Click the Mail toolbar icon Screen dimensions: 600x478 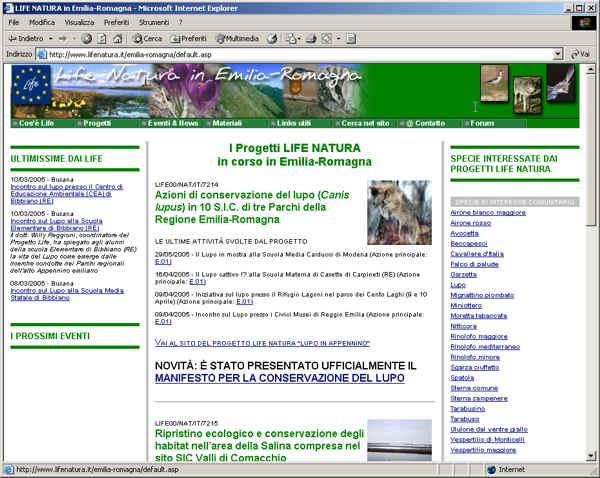[292, 39]
